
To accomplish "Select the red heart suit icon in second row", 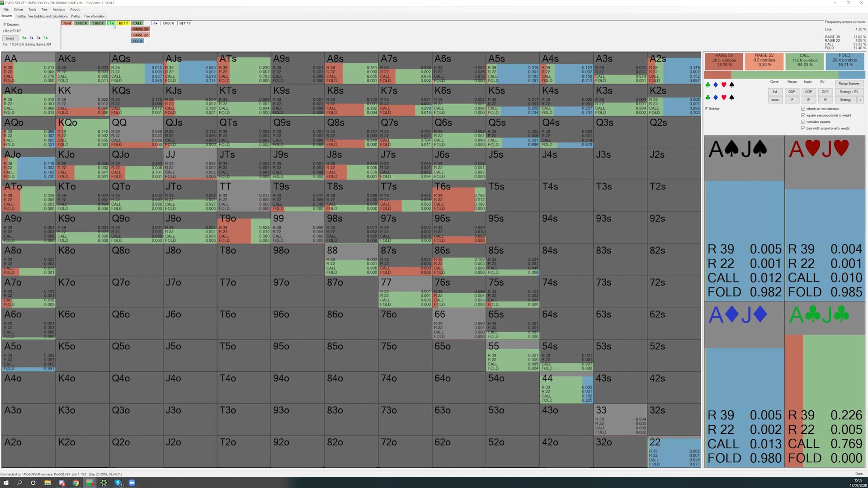I will coord(724,98).
